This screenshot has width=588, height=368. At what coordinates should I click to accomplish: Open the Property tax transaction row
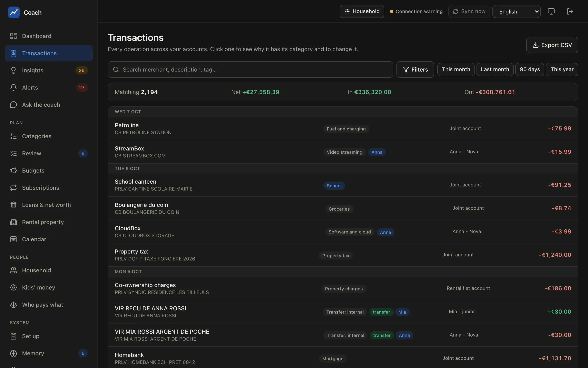pyautogui.click(x=343, y=255)
